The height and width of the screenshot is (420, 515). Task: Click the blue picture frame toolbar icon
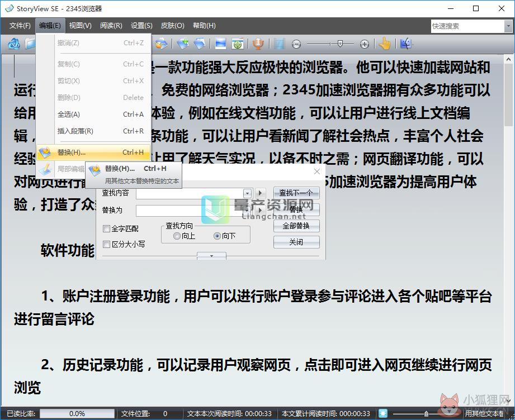[x=220, y=44]
